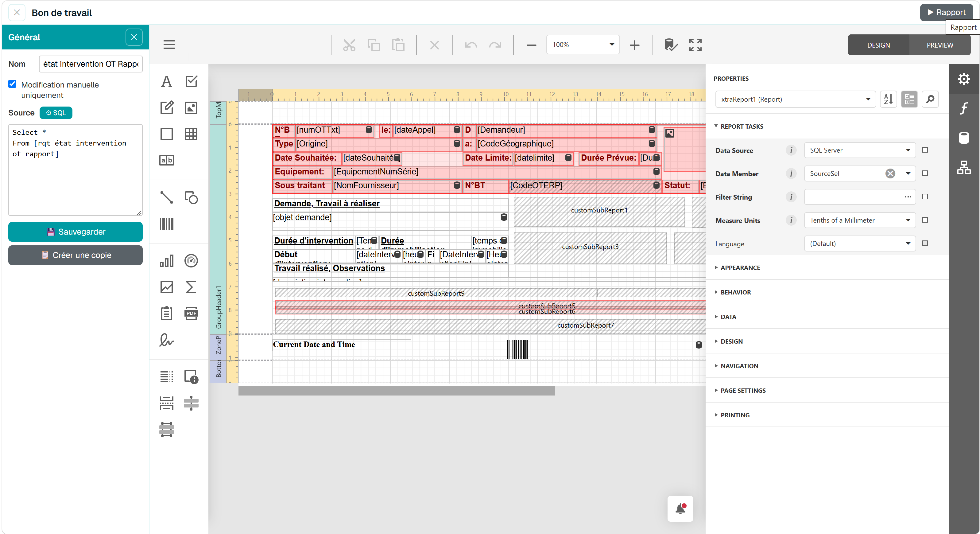Viewport: 980px width, 534px height.
Task: Open the Field List database panel
Action: coord(964,137)
